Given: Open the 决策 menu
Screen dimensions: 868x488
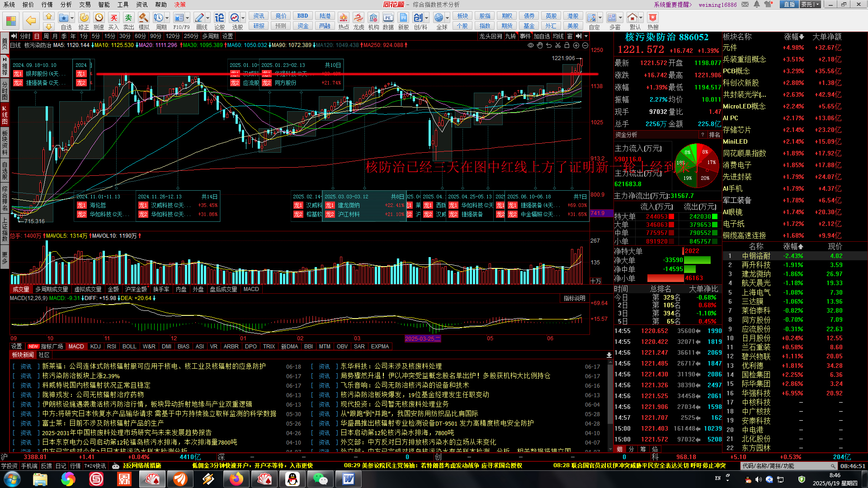Looking at the screenshot, I should [180, 5].
